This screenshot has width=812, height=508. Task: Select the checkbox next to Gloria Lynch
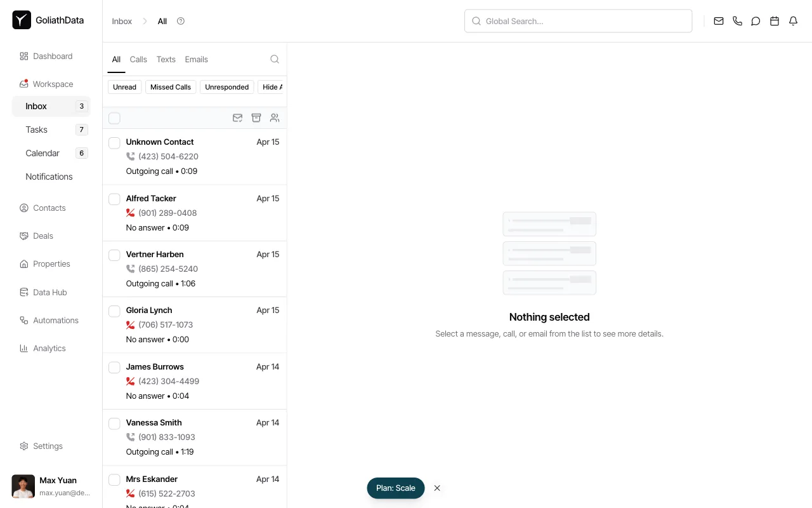point(114,311)
